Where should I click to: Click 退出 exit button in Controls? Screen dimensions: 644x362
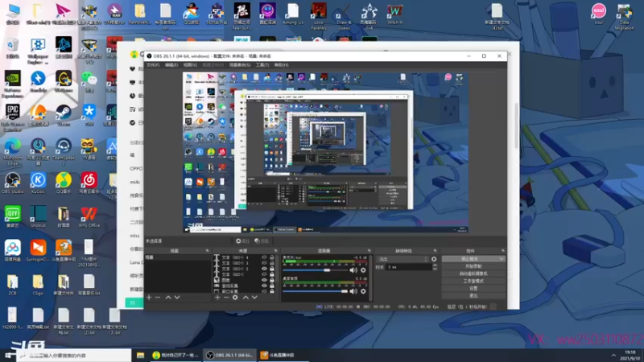473,295
